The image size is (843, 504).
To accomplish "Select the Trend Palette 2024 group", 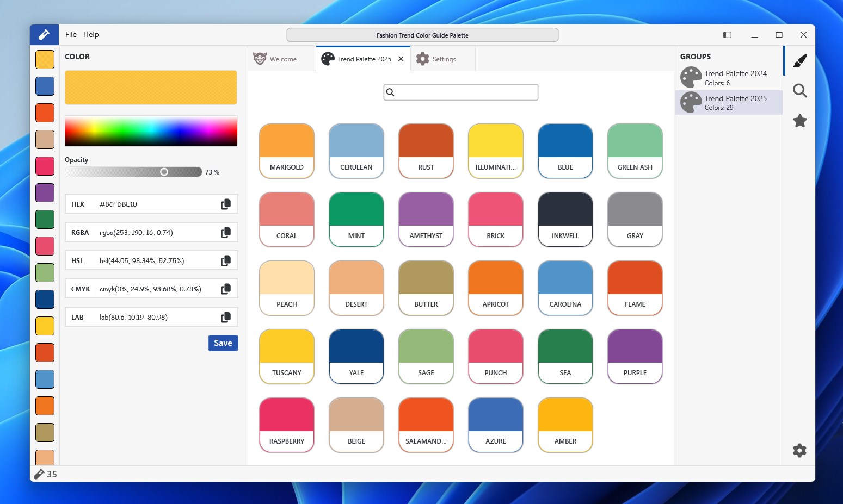I will pyautogui.click(x=729, y=78).
